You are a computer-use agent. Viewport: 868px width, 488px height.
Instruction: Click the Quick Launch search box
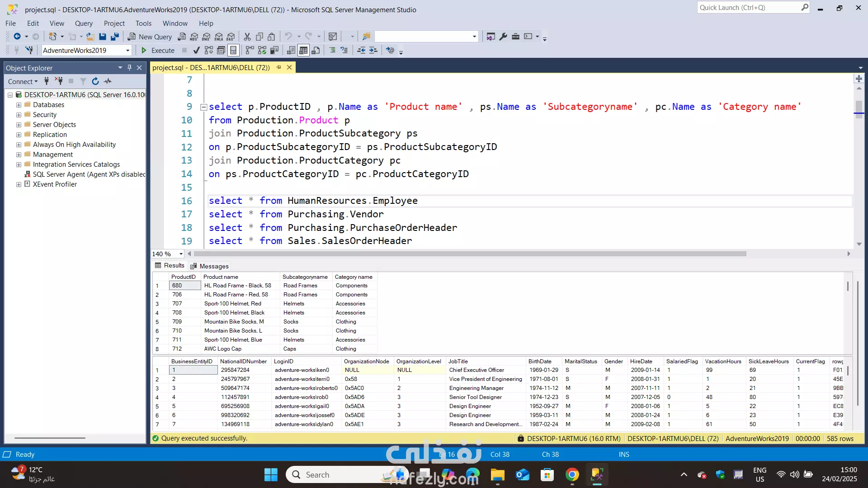(x=753, y=8)
